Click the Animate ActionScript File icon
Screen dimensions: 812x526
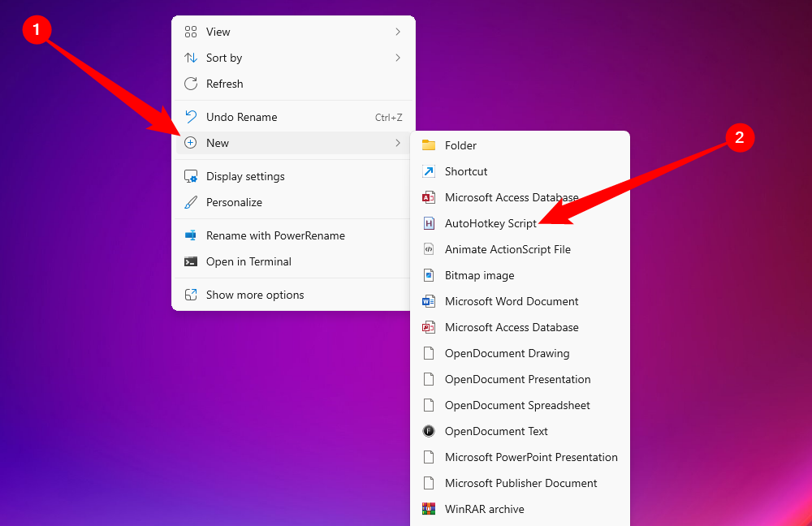[x=429, y=249]
